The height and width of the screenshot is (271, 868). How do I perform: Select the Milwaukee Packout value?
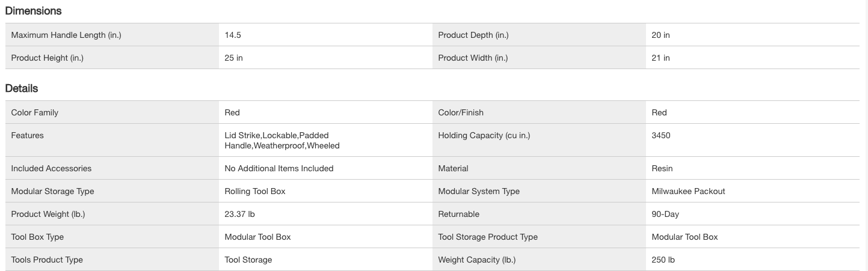689,191
